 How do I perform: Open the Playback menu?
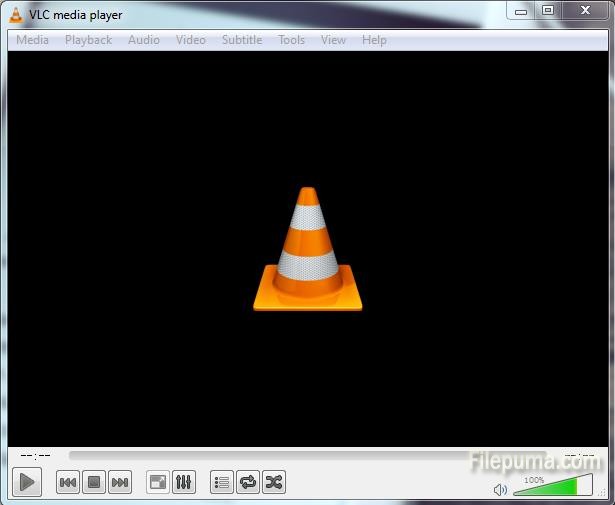[89, 40]
